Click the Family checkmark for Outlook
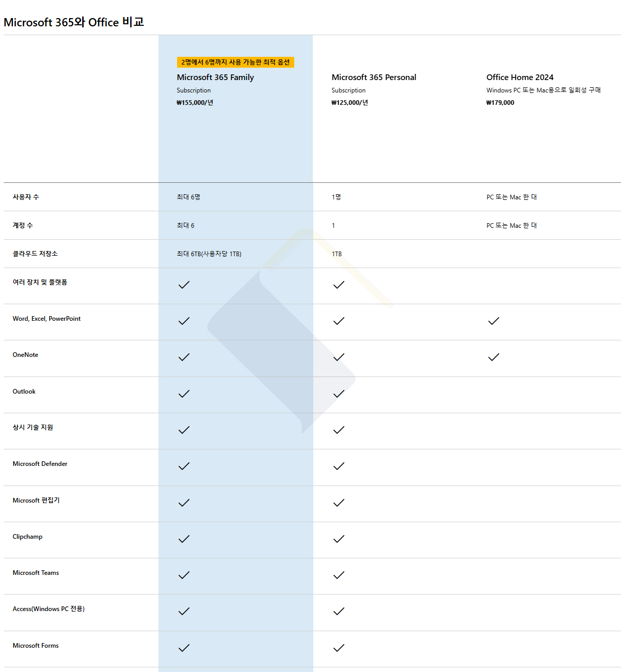621x672 pixels. coord(184,394)
